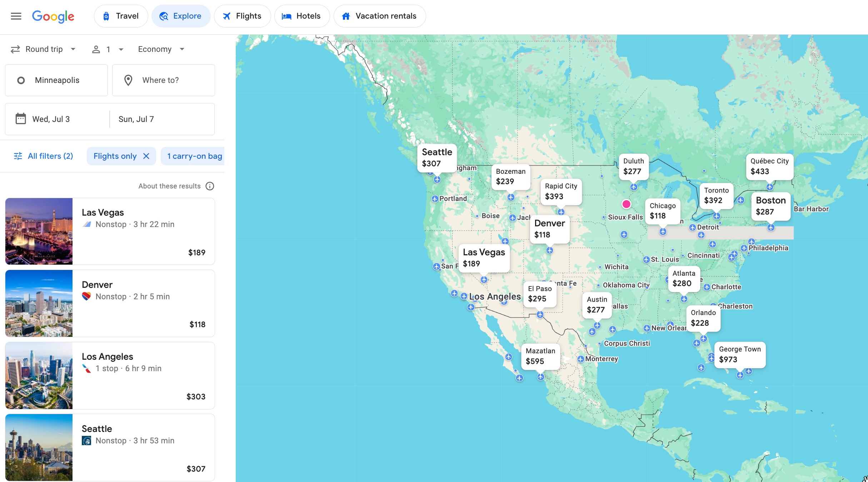The height and width of the screenshot is (482, 868).
Task: Click the Where to destination field
Action: [x=164, y=80]
